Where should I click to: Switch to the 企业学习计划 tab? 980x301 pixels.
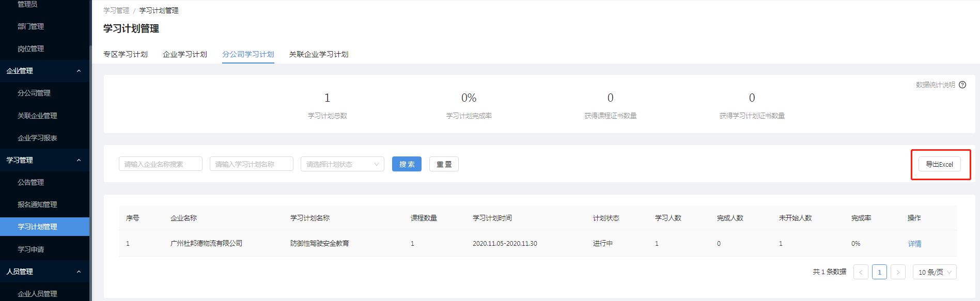coord(185,54)
